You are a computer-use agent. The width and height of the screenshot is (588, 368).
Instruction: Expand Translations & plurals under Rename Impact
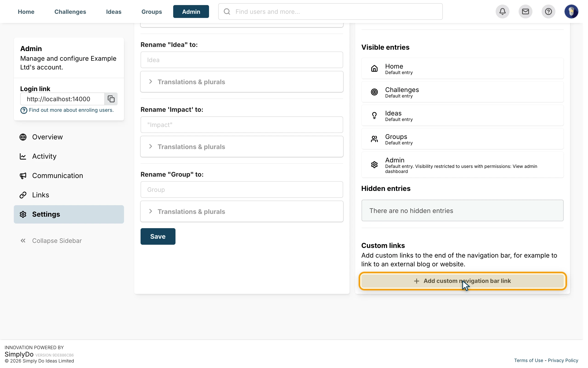coord(242,147)
